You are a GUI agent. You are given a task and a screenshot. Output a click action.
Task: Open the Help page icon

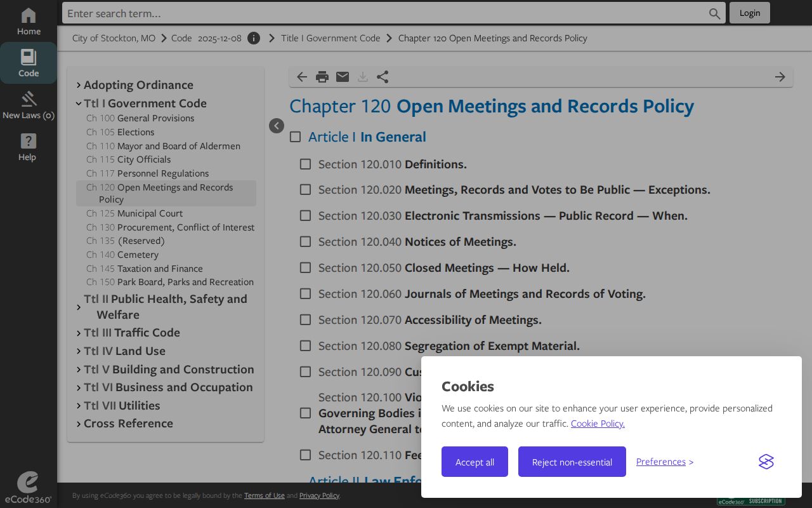29,147
